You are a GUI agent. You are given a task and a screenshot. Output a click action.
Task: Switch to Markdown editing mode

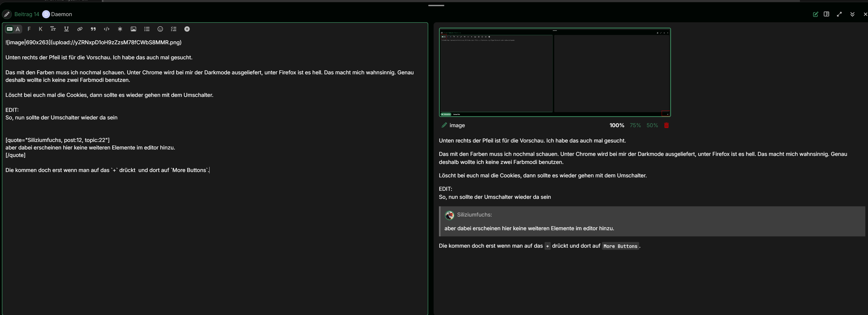[10, 29]
